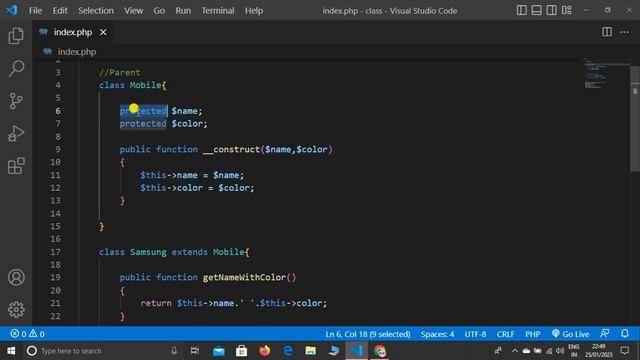
Task: Open notifications bell in status bar
Action: click(625, 333)
